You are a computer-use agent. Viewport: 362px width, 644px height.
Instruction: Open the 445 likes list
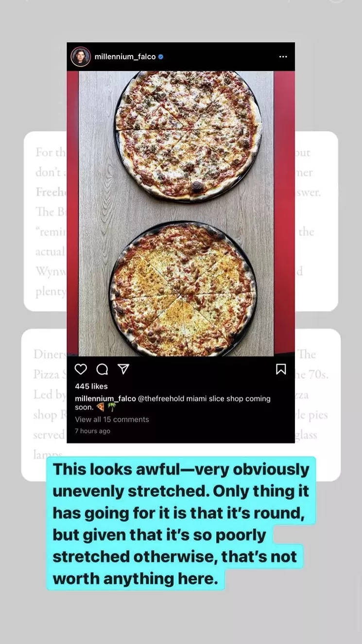click(91, 386)
